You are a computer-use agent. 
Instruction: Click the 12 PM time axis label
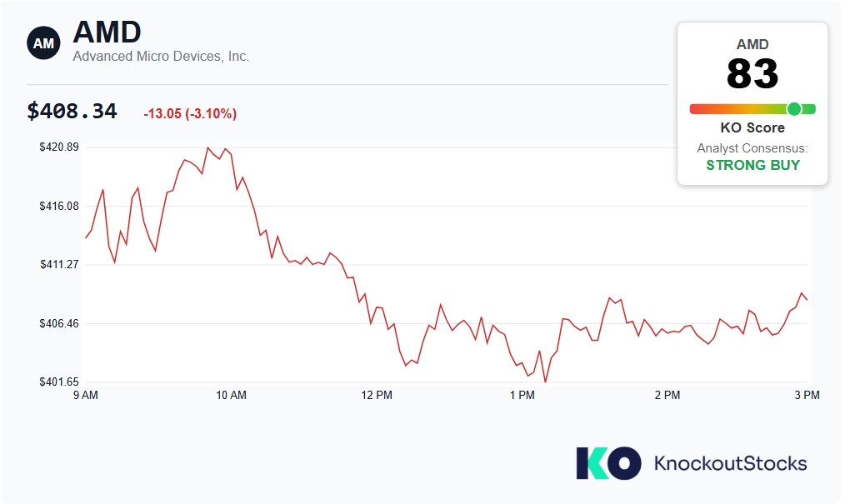pos(377,395)
